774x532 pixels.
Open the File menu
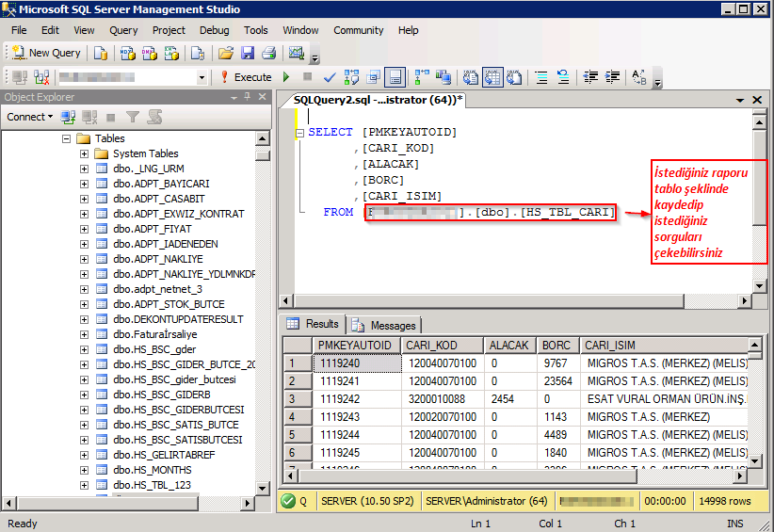coord(19,30)
